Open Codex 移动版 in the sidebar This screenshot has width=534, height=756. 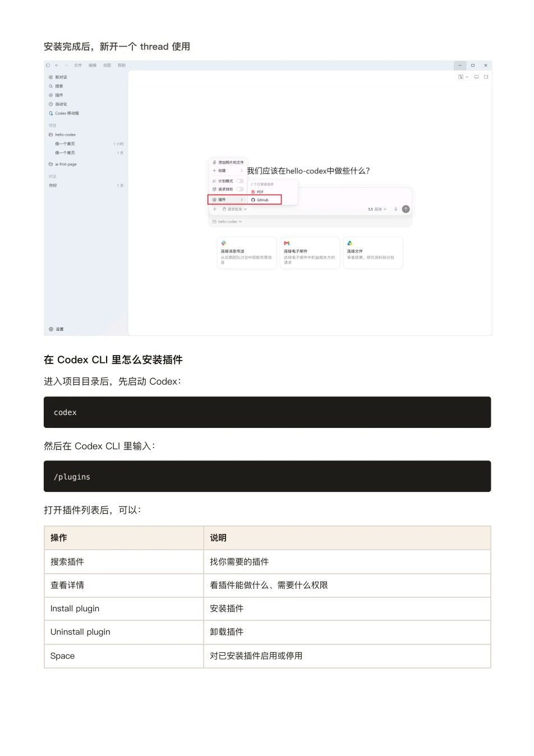(64, 113)
